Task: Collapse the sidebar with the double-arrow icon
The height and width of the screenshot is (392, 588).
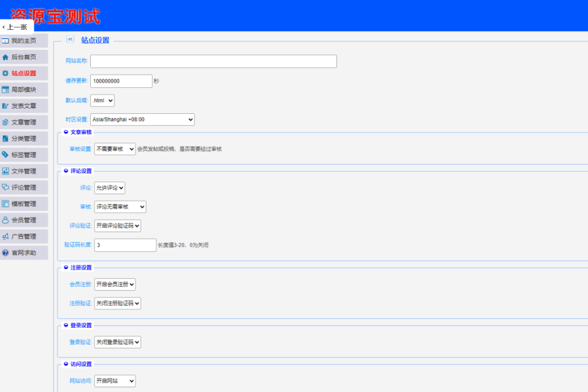Action: [x=70, y=40]
